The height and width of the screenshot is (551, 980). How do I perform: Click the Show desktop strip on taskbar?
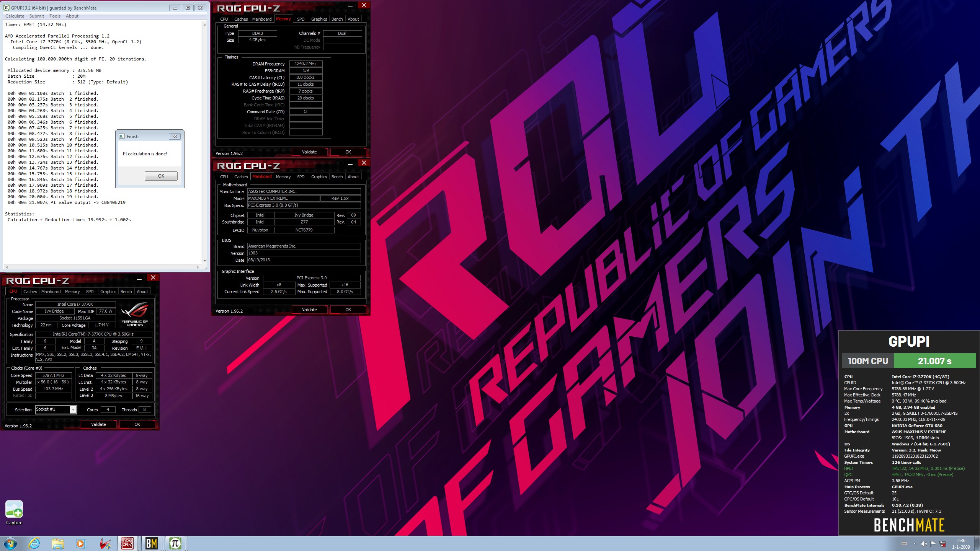click(977, 544)
